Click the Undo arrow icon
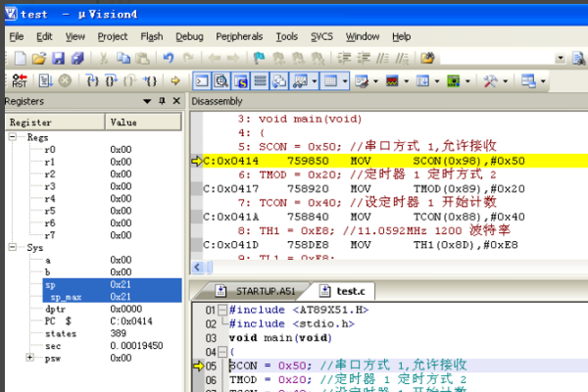The height and width of the screenshot is (392, 588). click(x=169, y=59)
